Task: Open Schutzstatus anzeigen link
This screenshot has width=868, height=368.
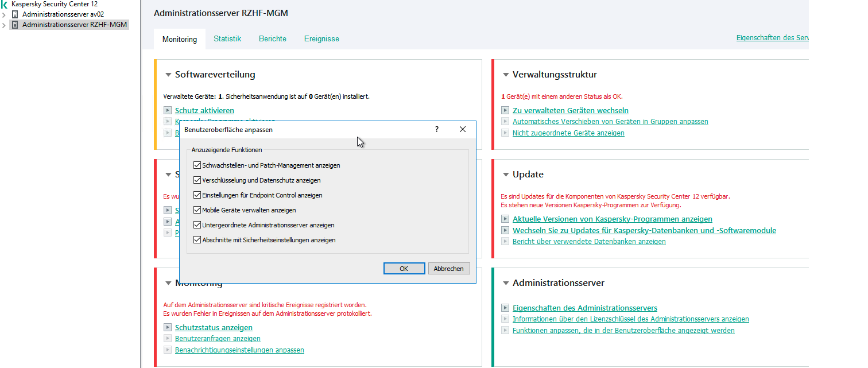Action: pos(214,327)
